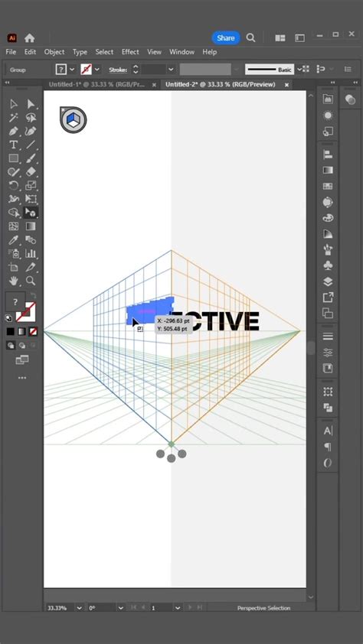This screenshot has height=644, width=363.
Task: Select the Pen tool
Action: click(x=14, y=132)
